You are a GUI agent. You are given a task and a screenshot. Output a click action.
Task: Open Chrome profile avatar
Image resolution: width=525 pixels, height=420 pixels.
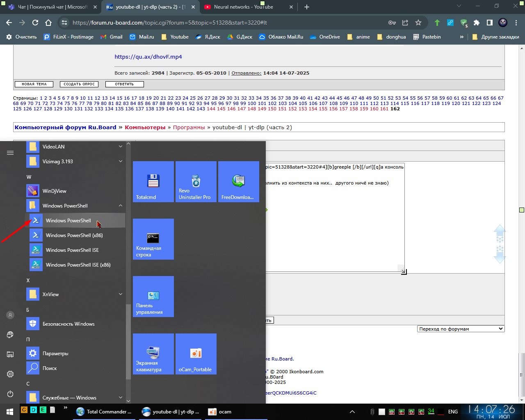pyautogui.click(x=503, y=23)
